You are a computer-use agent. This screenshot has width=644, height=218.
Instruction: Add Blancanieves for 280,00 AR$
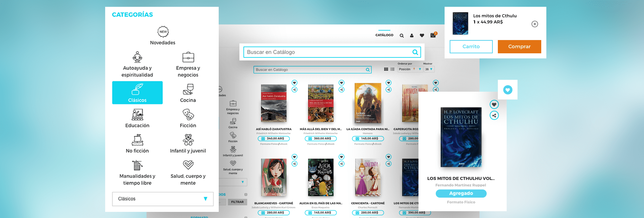point(274,213)
